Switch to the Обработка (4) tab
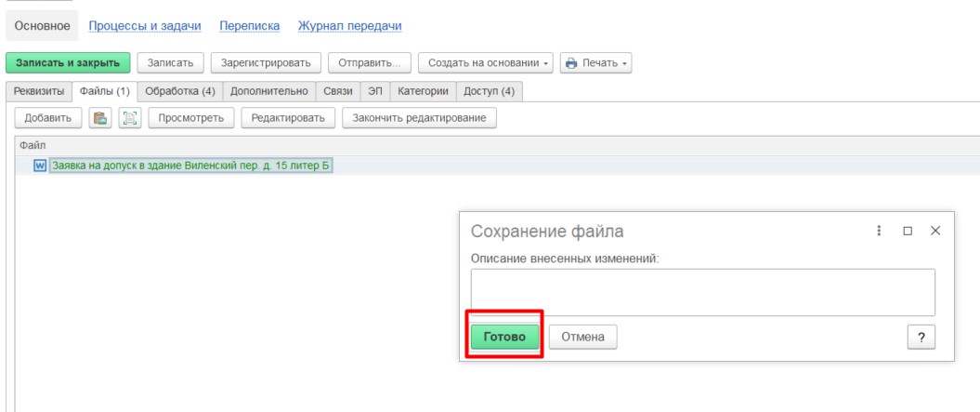This screenshot has width=980, height=412. (180, 91)
